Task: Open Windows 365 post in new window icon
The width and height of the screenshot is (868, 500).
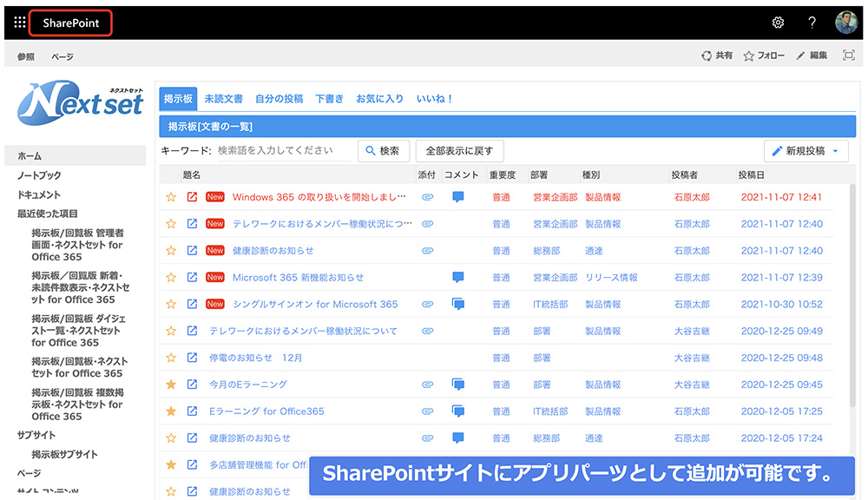Action: tap(192, 197)
